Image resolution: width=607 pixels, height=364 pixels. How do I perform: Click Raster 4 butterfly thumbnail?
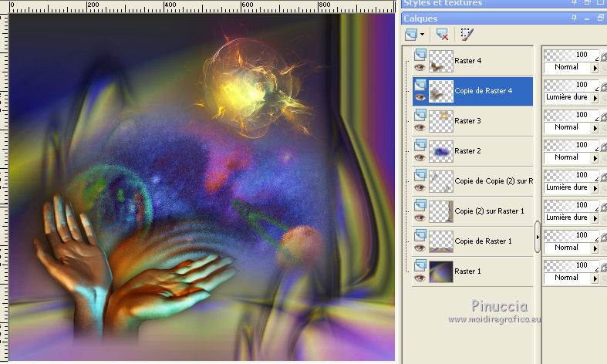click(x=441, y=61)
